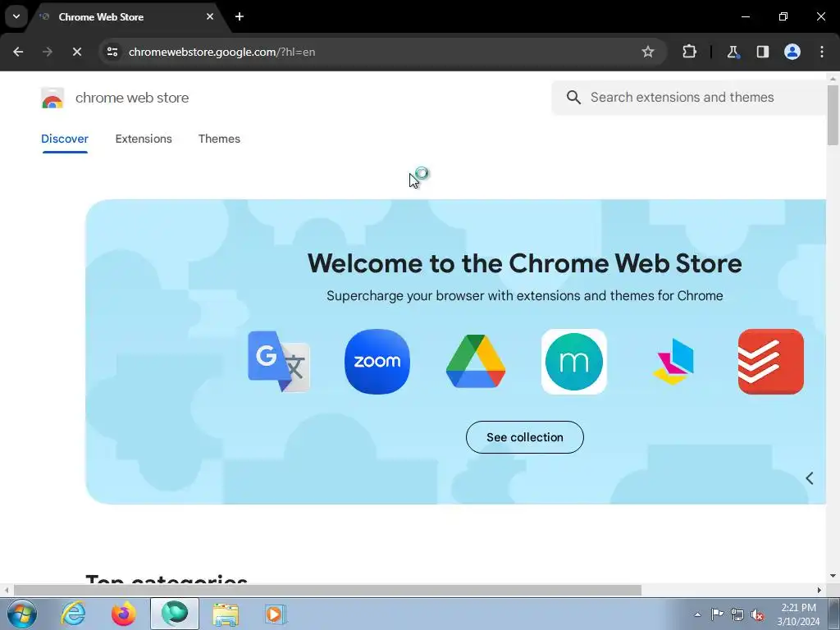Open the tab search dropdown arrow

click(16, 16)
